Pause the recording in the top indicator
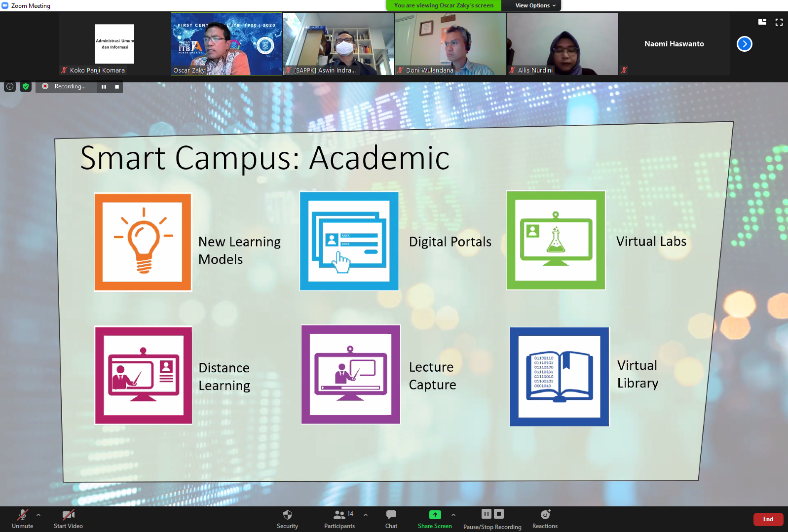Viewport: 788px width, 532px height. 104,87
